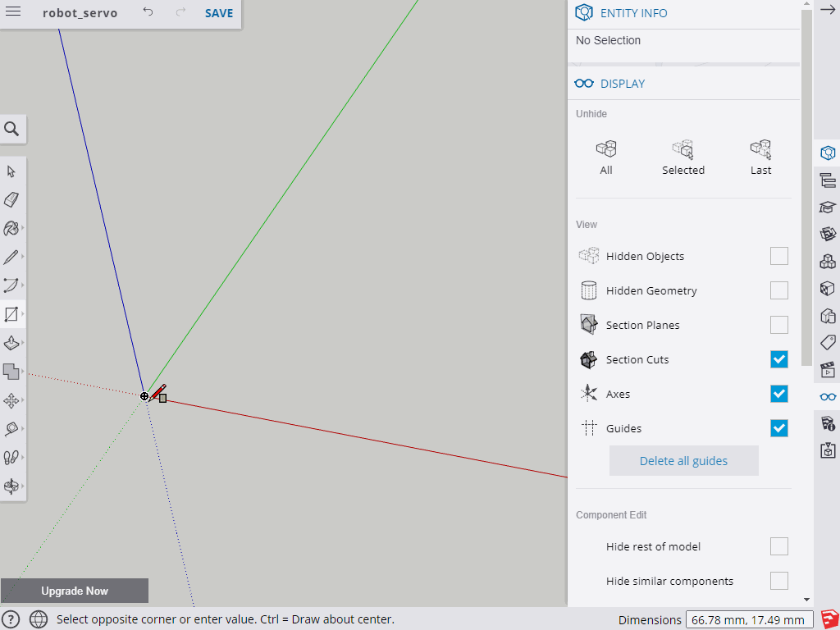Click the panel scrollbar up arrow
Screen dimensions: 840x630
tap(806, 4)
